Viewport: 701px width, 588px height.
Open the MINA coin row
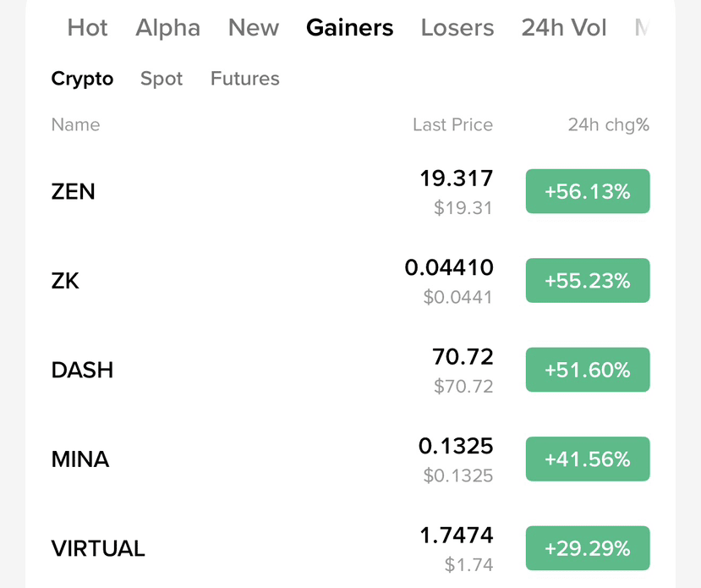(350, 459)
